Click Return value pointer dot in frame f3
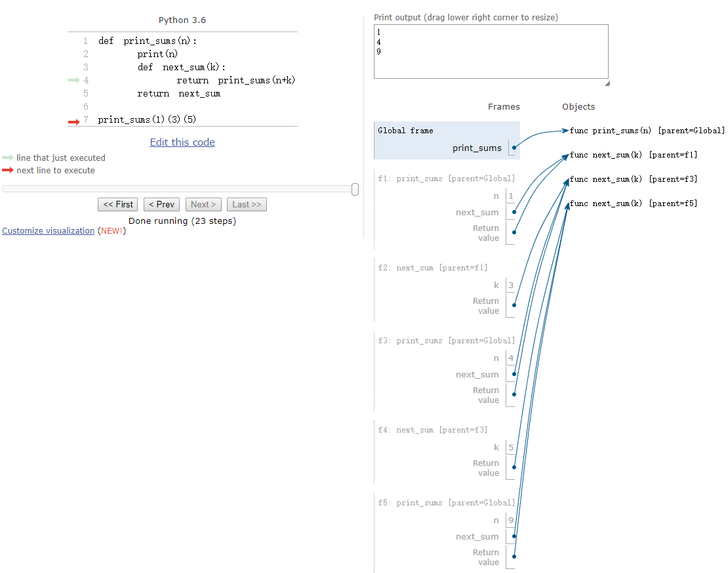 point(514,394)
